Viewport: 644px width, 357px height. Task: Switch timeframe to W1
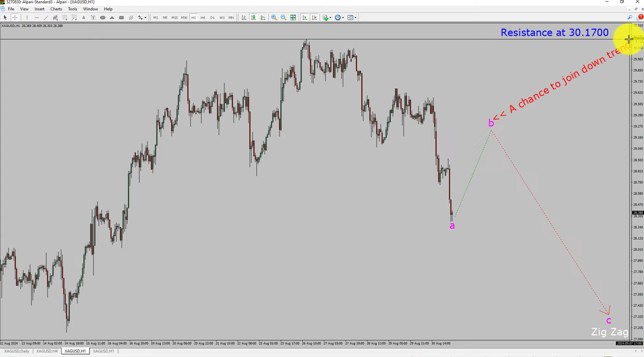click(x=222, y=18)
